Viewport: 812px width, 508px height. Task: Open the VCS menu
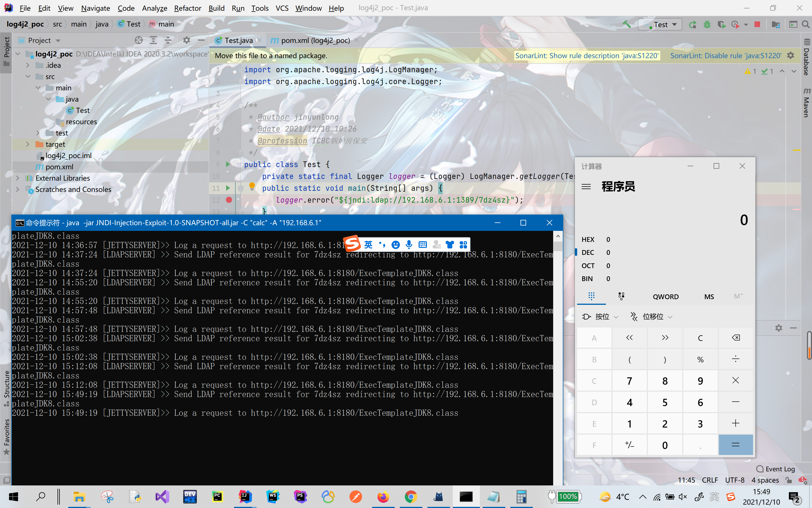click(x=282, y=8)
